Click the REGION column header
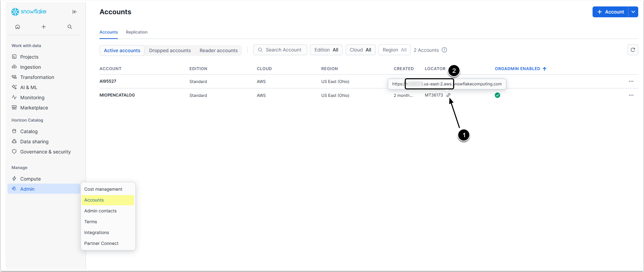This screenshot has height=272, width=644. 330,69
